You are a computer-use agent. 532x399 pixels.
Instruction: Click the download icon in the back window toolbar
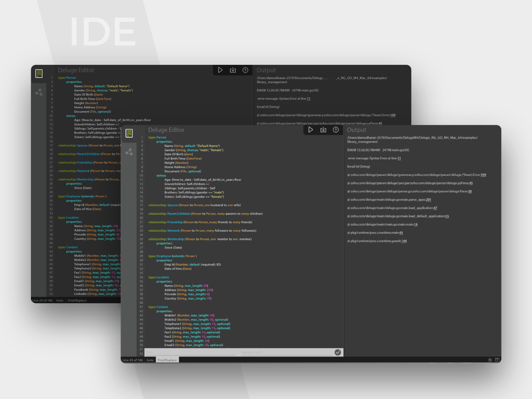(233, 70)
